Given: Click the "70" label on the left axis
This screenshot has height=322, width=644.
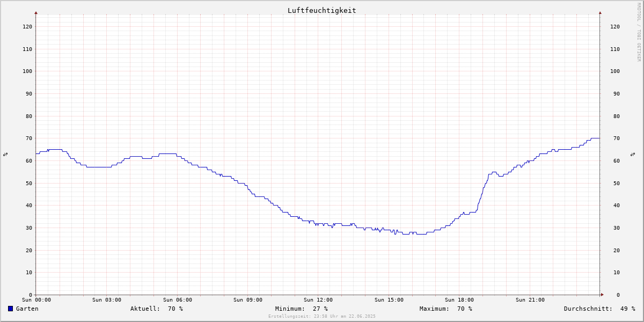Looking at the screenshot, I should pos(29,138).
